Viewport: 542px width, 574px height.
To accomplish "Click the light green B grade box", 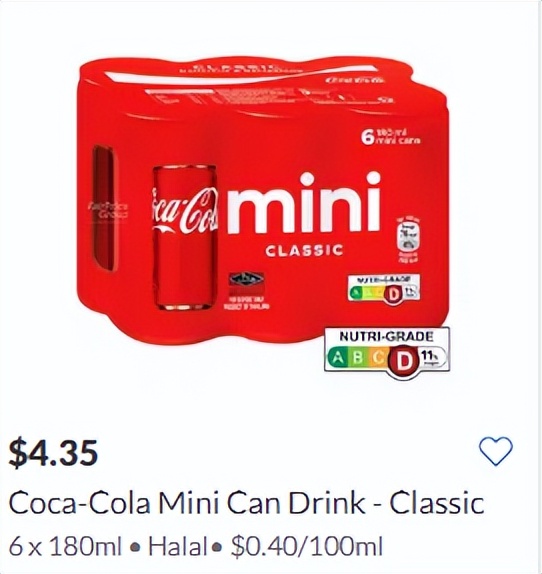I will click(357, 358).
